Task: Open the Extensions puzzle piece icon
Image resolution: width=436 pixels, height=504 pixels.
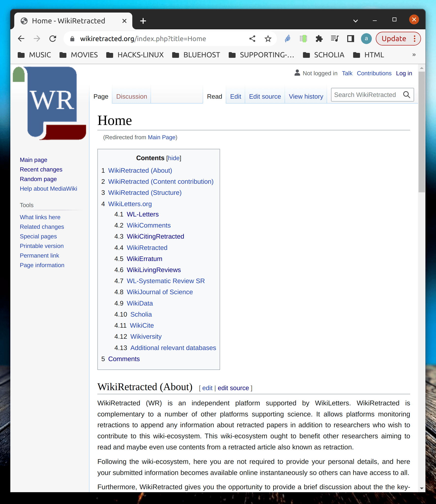Action: click(x=319, y=39)
